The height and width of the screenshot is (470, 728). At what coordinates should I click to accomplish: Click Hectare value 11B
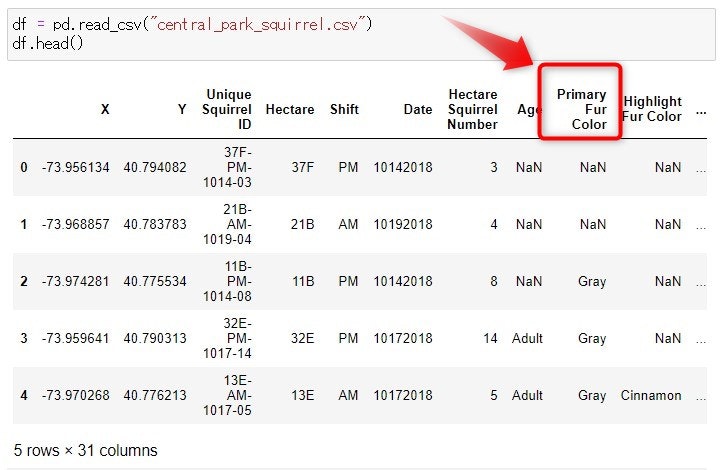303,281
